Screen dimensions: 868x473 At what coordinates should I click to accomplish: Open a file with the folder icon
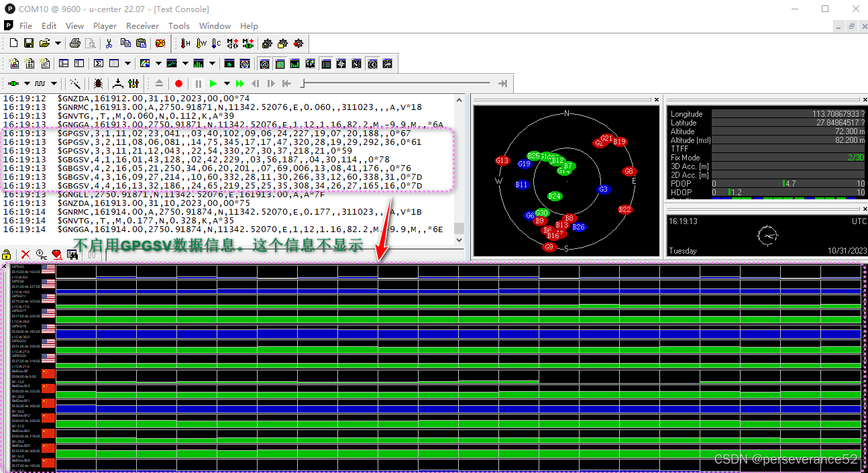click(44, 43)
